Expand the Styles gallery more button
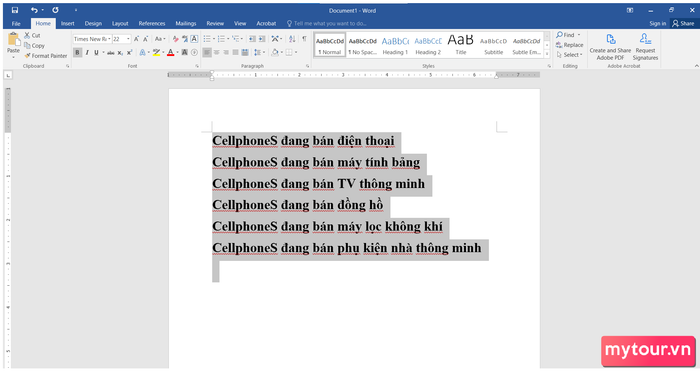Screen dimensions: 700x373 pos(547,54)
